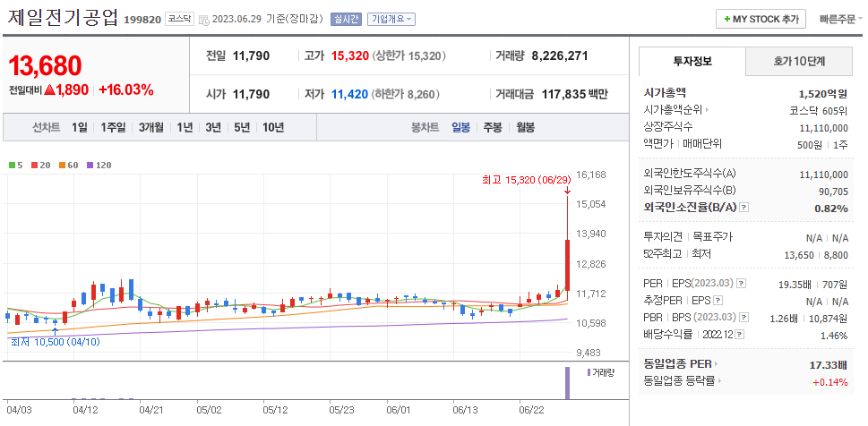Click the 외국인보유주식수 value 90,705
The width and height of the screenshot is (868, 426).
[x=831, y=192]
